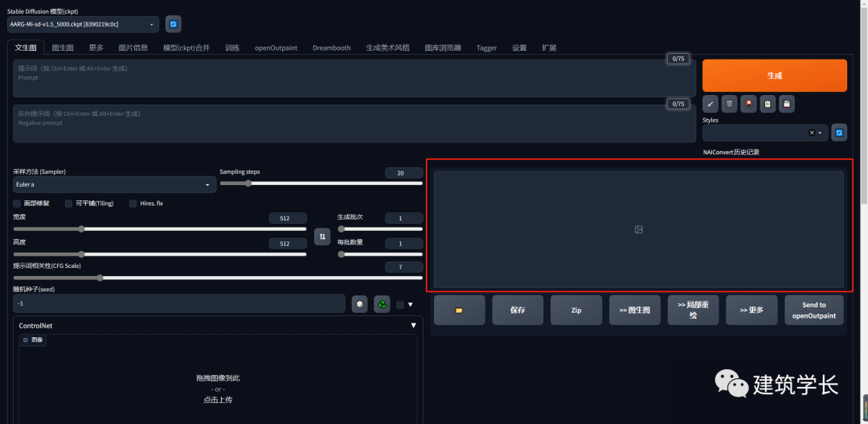Viewport: 868px width, 424px height.
Task: Click into the Negative prompt text box
Action: point(354,124)
